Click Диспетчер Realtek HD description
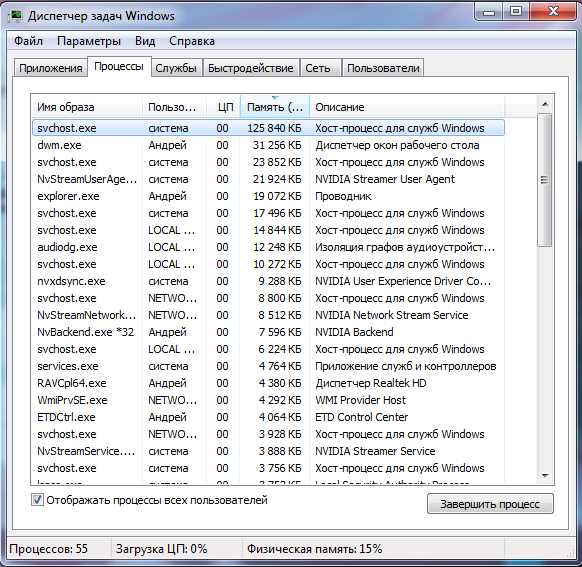 click(370, 383)
